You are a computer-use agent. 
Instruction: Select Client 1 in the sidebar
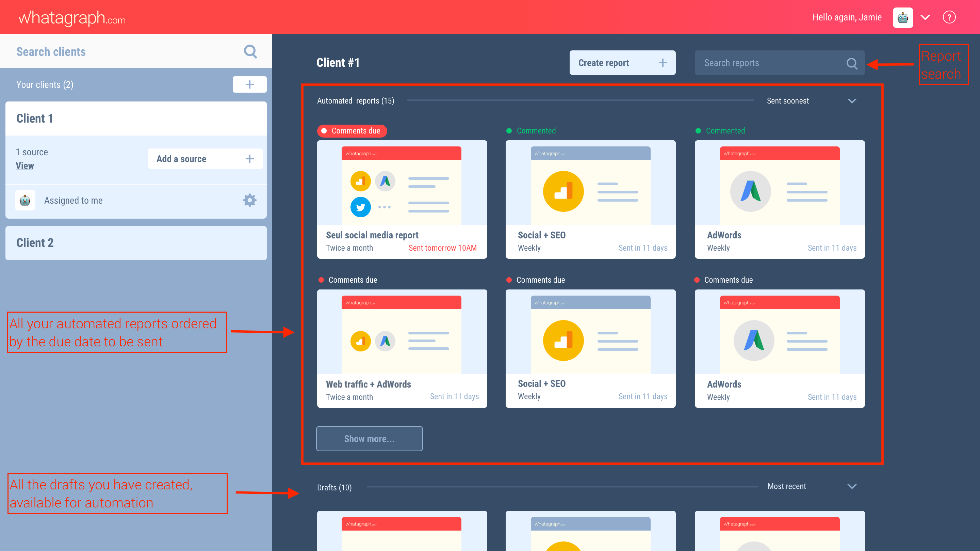(136, 119)
